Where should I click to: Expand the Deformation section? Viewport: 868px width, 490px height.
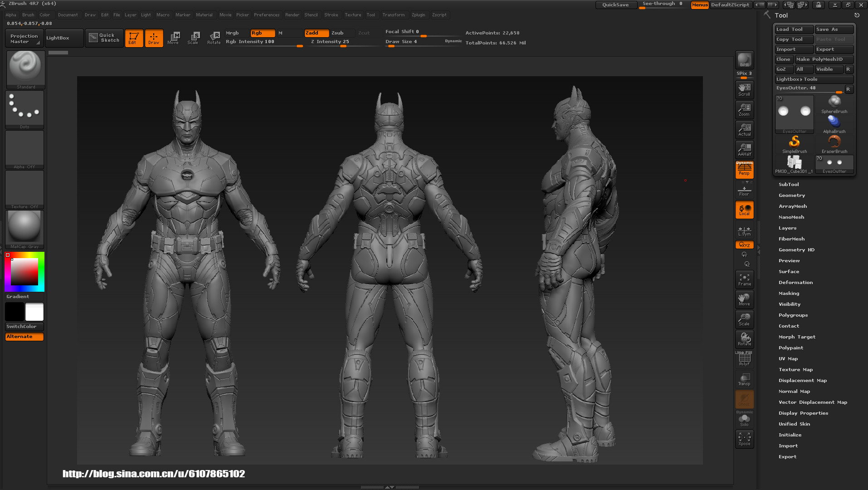point(795,283)
